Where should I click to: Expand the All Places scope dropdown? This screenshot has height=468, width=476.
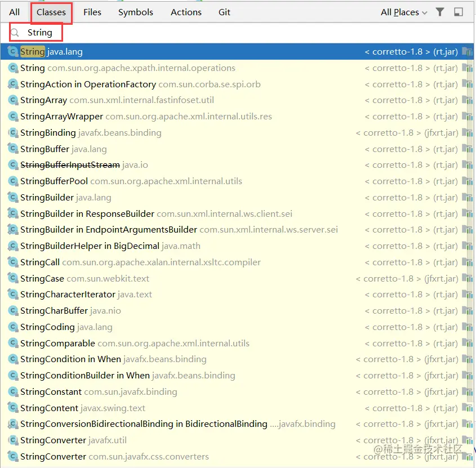tap(404, 12)
